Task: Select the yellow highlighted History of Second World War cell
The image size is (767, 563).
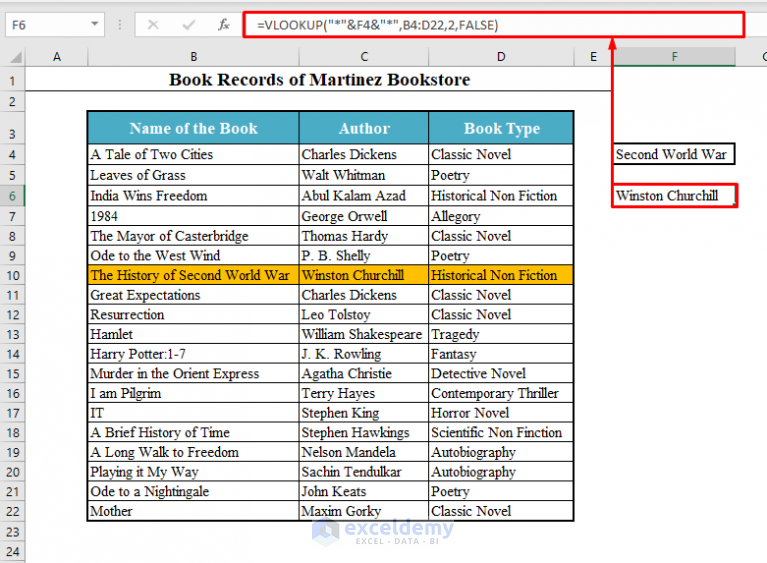Action: pyautogui.click(x=193, y=275)
